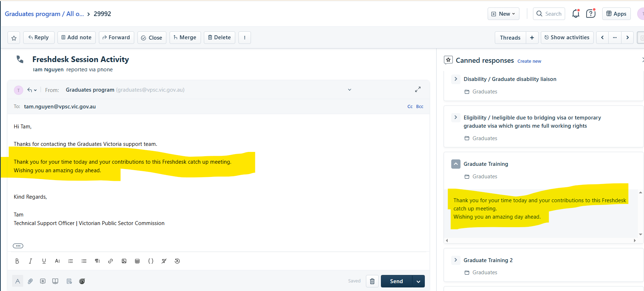Expand the Graduate Training 2 canned response
Image resolution: width=644 pixels, height=291 pixels.
click(456, 260)
